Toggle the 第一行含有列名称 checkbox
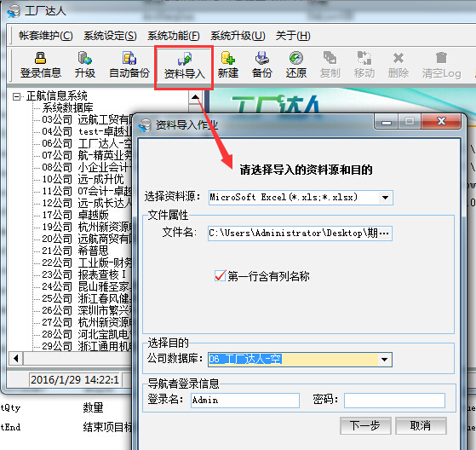 click(220, 276)
